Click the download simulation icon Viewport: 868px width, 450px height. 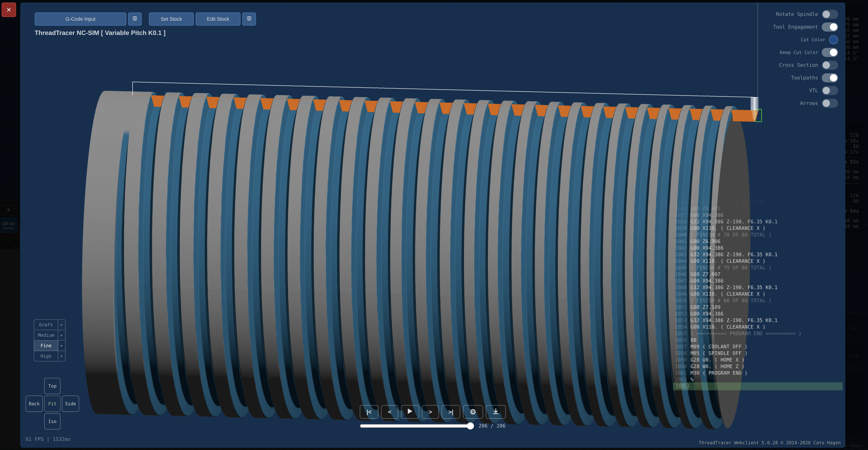495,412
